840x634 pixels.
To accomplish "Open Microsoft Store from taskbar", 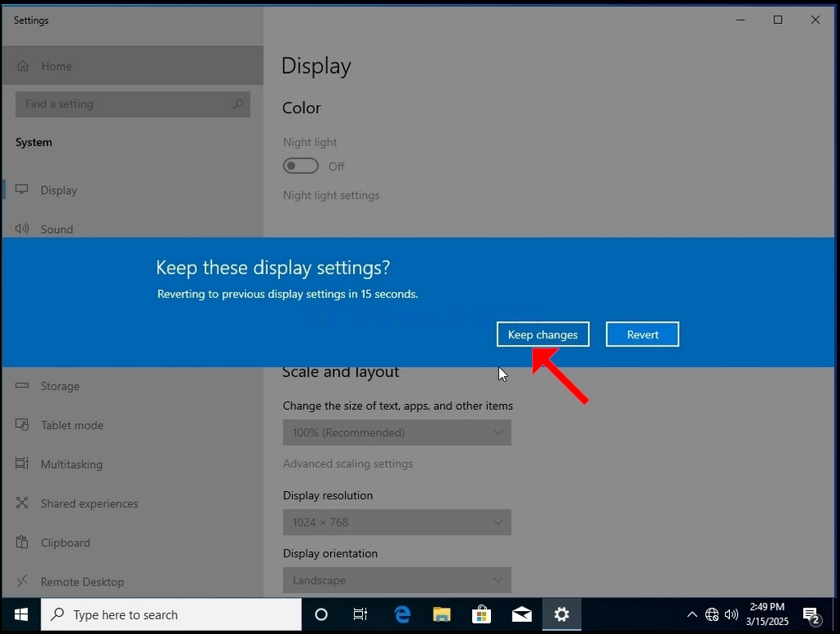I will coord(482,615).
